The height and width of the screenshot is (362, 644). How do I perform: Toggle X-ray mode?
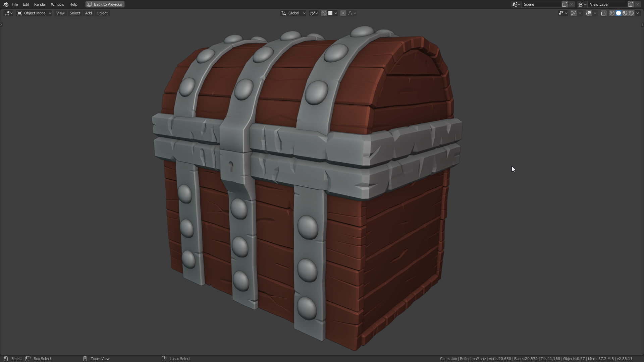tap(603, 13)
